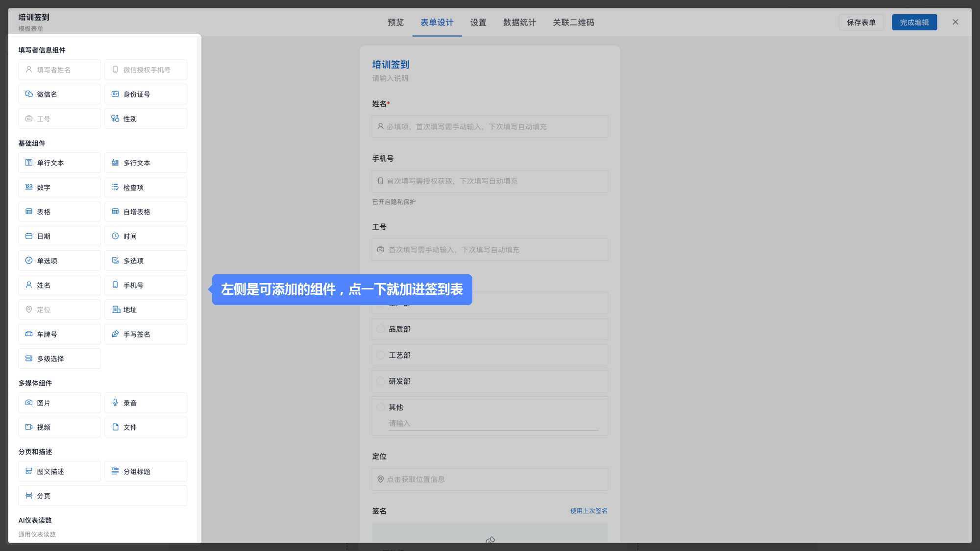This screenshot has width=980, height=551.
Task: Add the 性别 component
Action: (146, 119)
